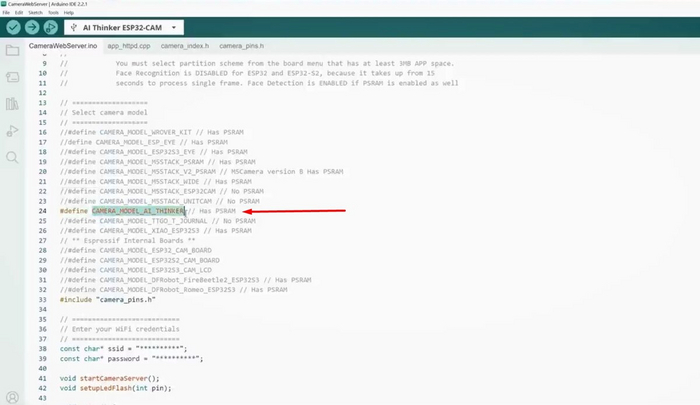Click the ssid string value
The image size is (700, 405).
point(160,349)
